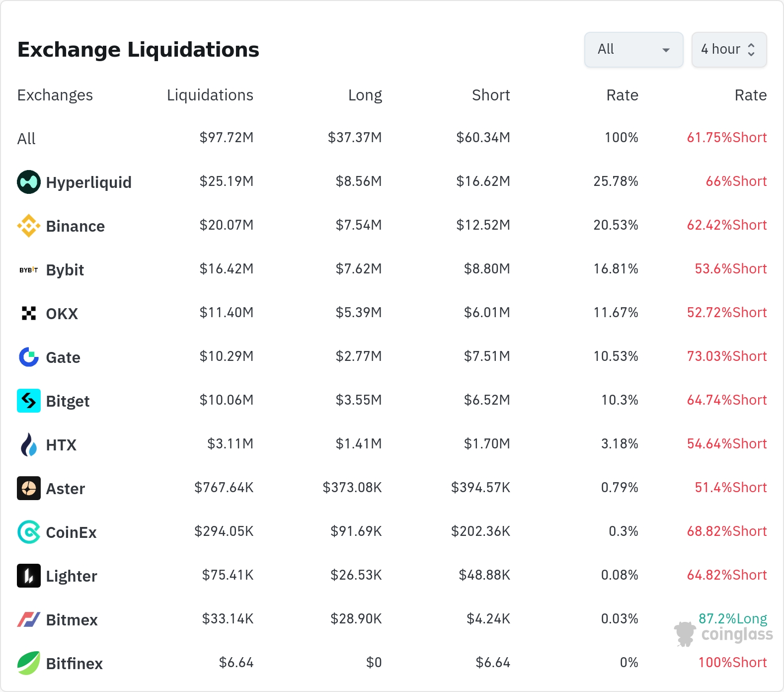Sort by the Long column header
784x692 pixels.
coord(365,95)
